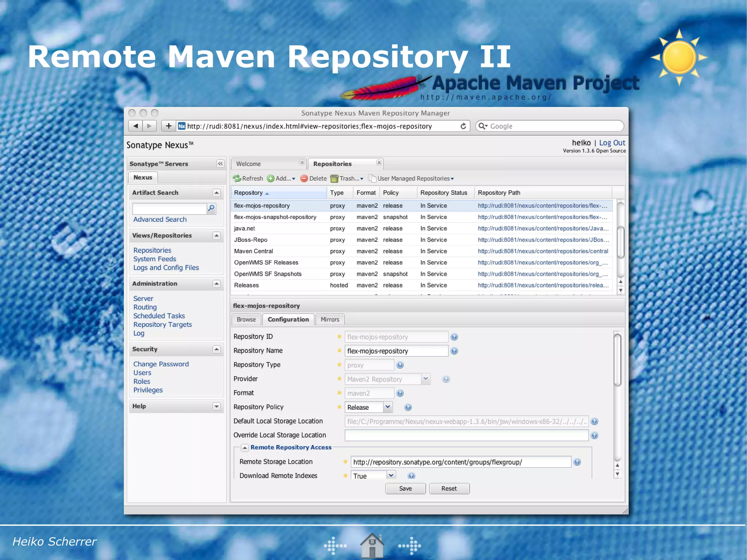Click help icon beside Provider
This screenshot has width=747, height=560.
(446, 379)
